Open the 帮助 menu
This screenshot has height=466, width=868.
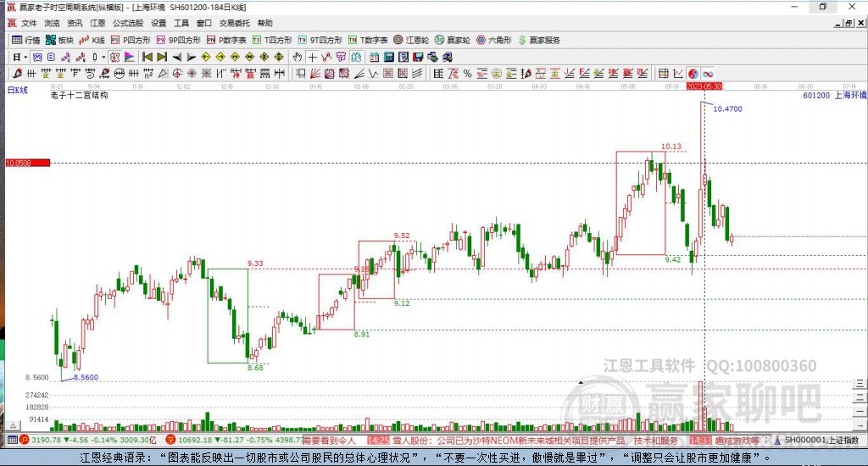pyautogui.click(x=265, y=23)
